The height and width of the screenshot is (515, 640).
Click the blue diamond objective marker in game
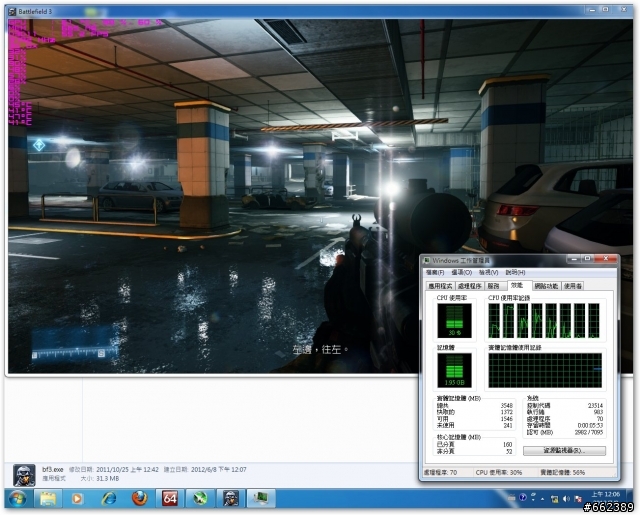[39, 145]
